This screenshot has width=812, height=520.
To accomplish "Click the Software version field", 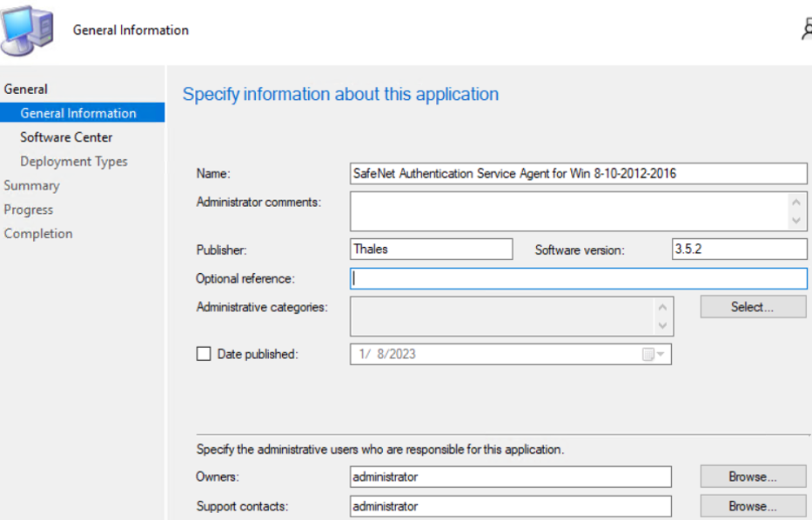I will click(739, 250).
